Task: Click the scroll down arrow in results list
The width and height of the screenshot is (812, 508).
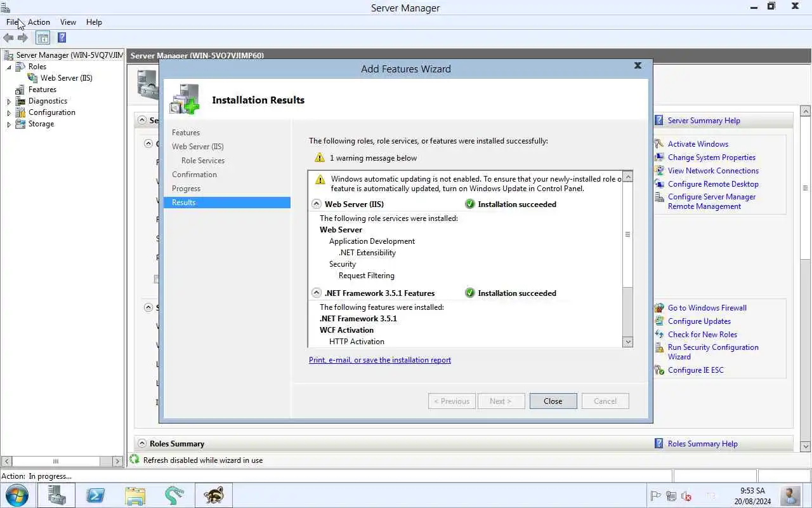Action: 628,342
